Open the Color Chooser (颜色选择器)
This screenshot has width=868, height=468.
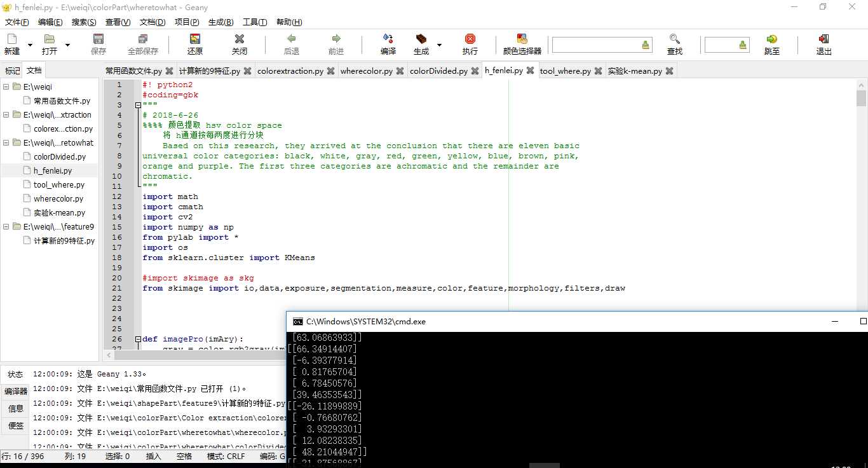[x=522, y=39]
